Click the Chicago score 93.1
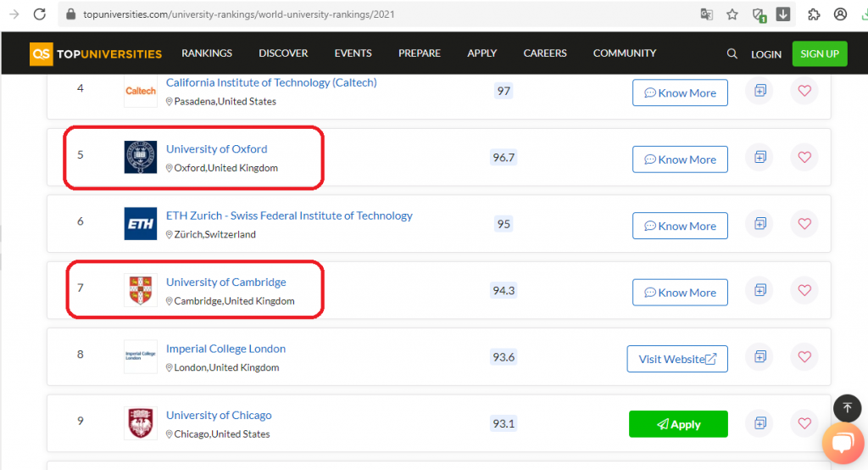The height and width of the screenshot is (470, 868). click(504, 423)
